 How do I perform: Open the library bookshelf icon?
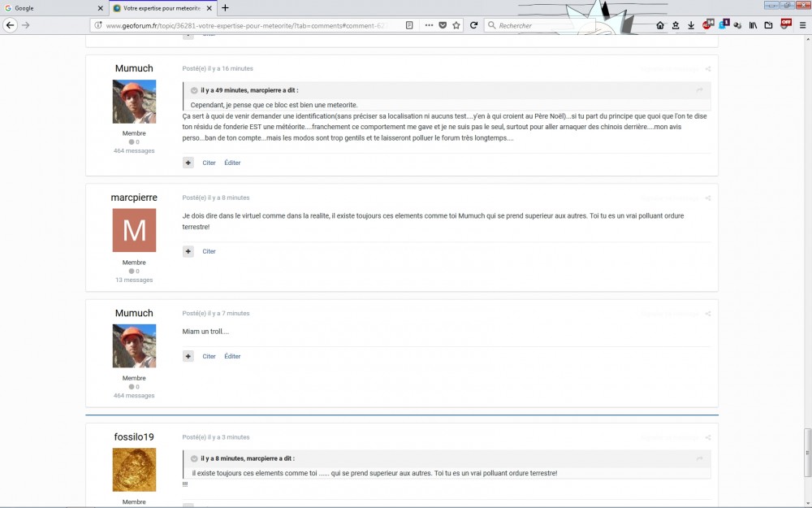tap(753, 25)
